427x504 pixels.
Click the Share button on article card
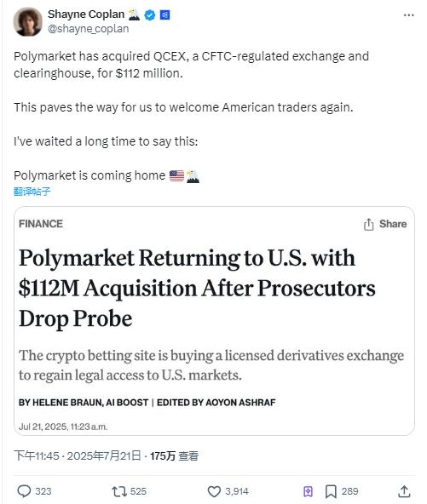click(x=385, y=224)
